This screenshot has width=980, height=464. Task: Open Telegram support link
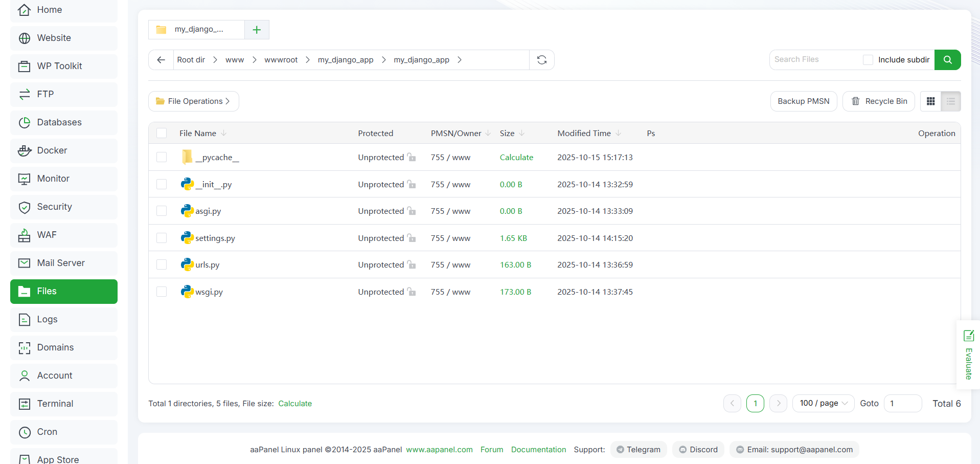(x=639, y=450)
